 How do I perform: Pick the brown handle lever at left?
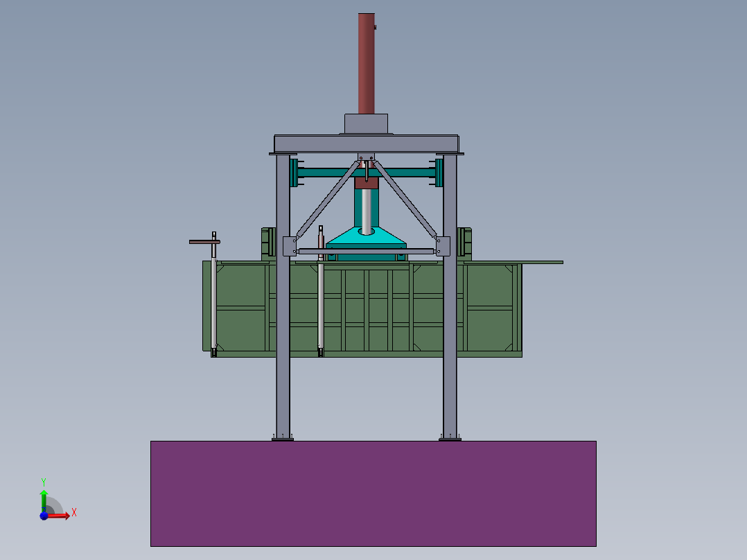(204, 242)
